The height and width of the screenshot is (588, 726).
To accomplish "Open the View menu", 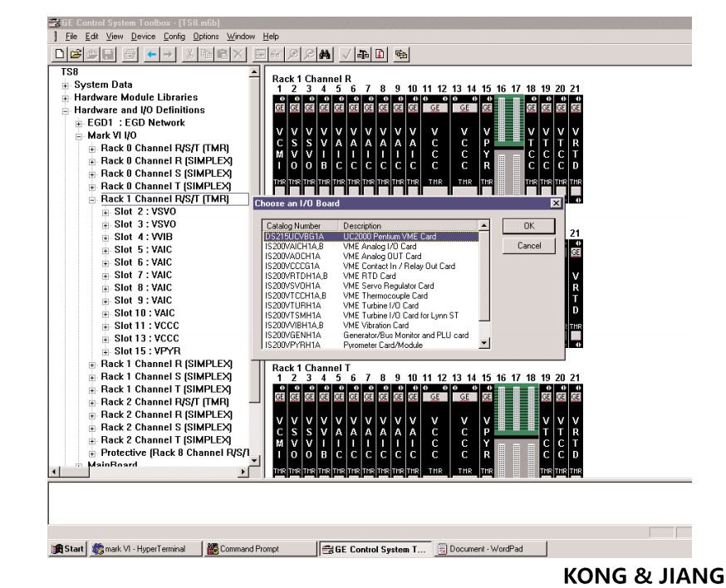I will coord(115,36).
